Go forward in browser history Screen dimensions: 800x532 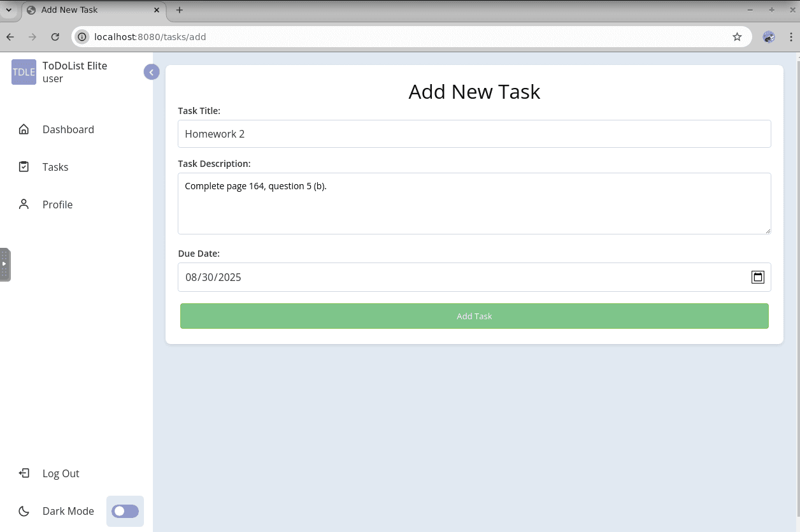pyautogui.click(x=32, y=37)
